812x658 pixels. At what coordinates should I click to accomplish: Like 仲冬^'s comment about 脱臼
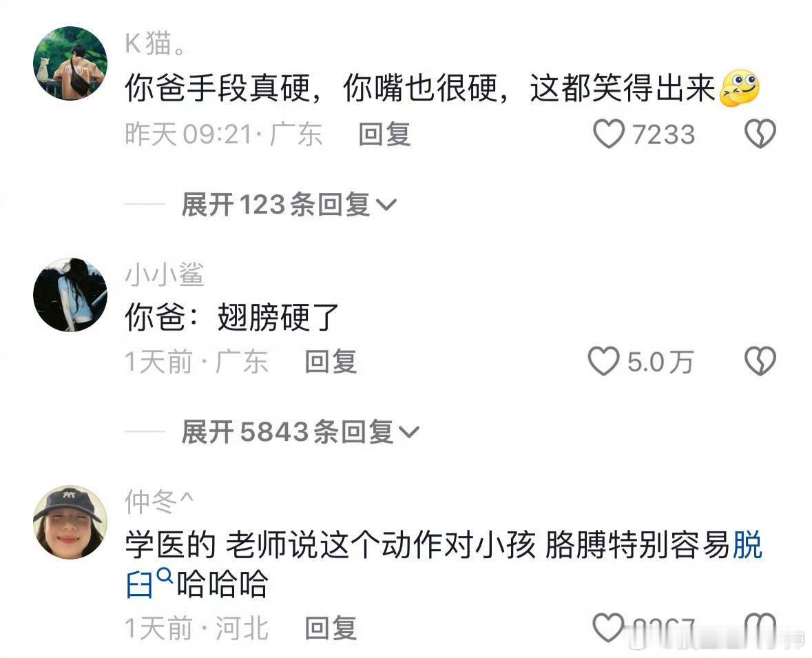pos(608,628)
